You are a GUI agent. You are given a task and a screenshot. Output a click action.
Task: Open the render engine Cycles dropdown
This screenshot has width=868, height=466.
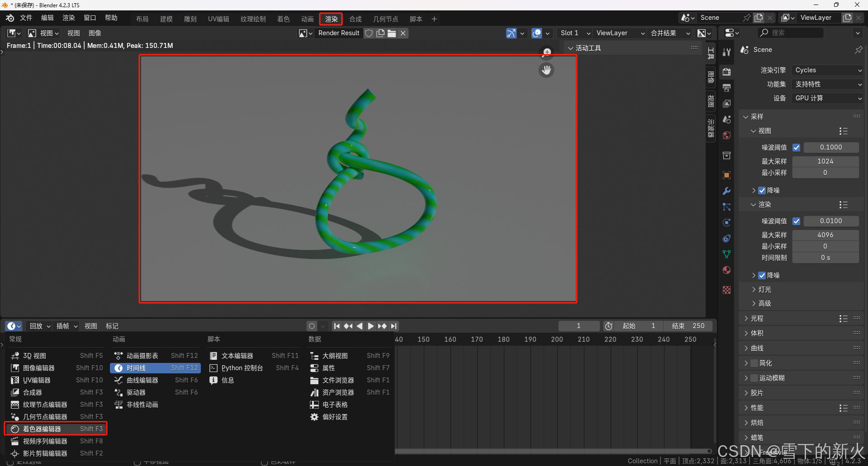tap(828, 70)
